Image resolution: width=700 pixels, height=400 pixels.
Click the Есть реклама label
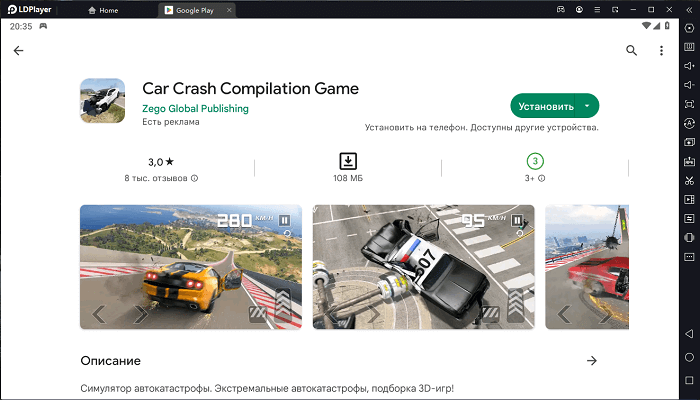pyautogui.click(x=171, y=122)
